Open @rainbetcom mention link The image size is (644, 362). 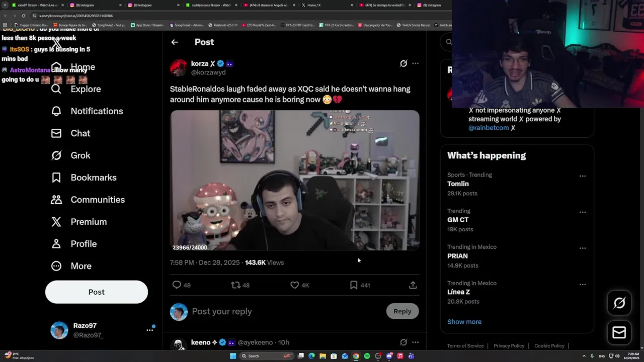coord(489,128)
